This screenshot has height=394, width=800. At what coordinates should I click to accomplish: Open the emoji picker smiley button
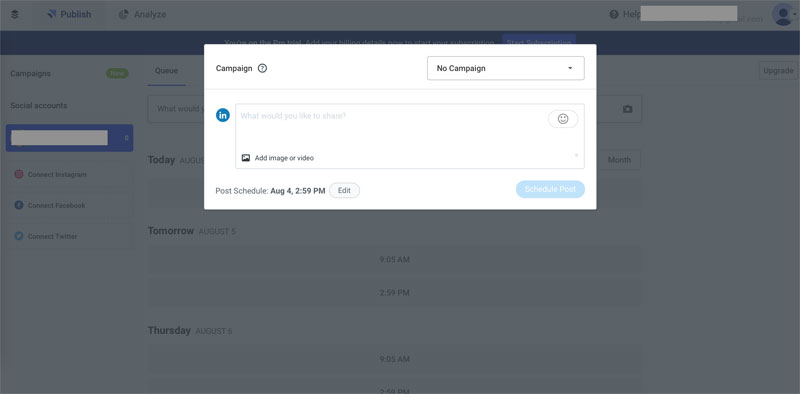click(563, 119)
